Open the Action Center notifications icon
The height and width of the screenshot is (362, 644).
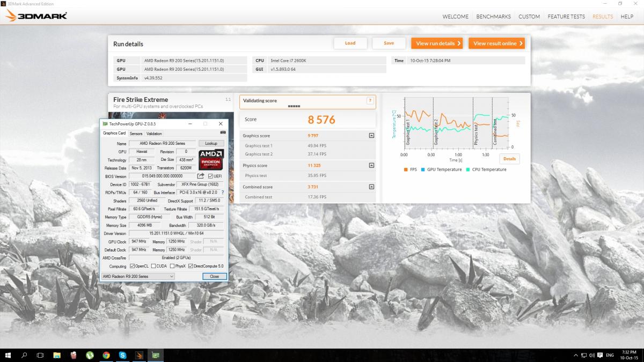pyautogui.click(x=599, y=355)
